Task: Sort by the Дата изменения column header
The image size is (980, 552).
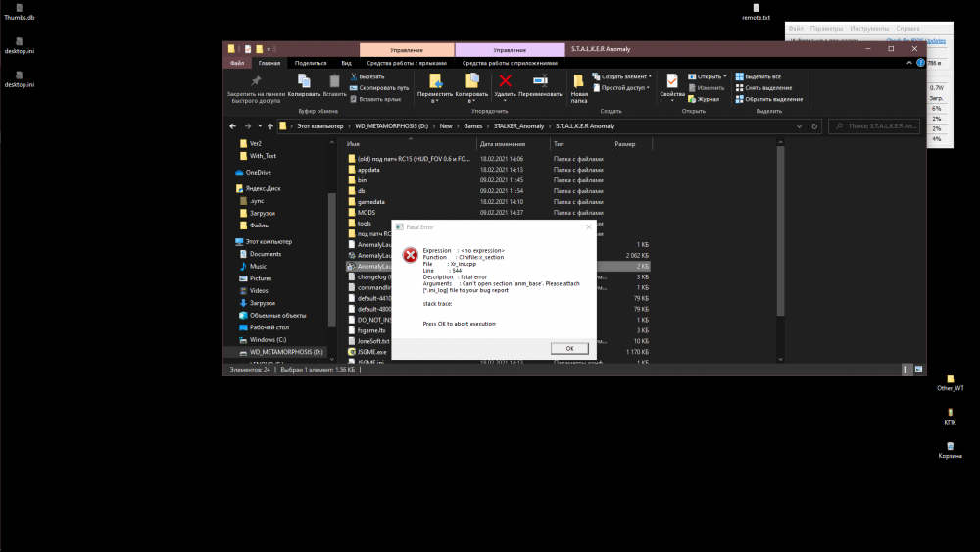Action: [x=503, y=144]
